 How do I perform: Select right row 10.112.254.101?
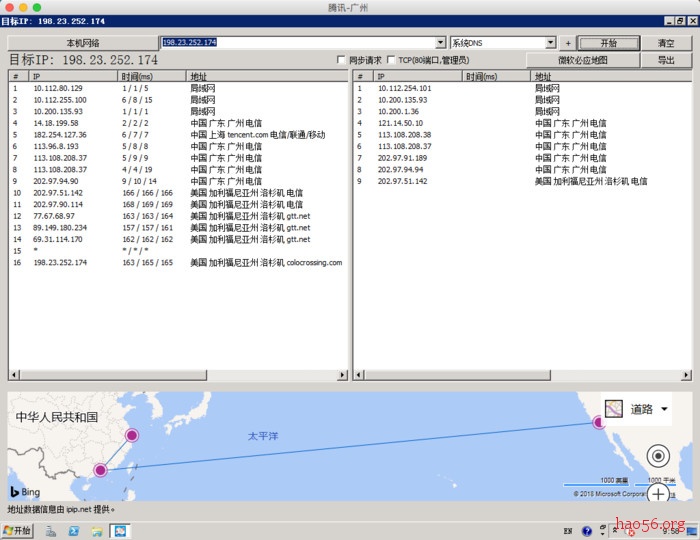pyautogui.click(x=522, y=88)
